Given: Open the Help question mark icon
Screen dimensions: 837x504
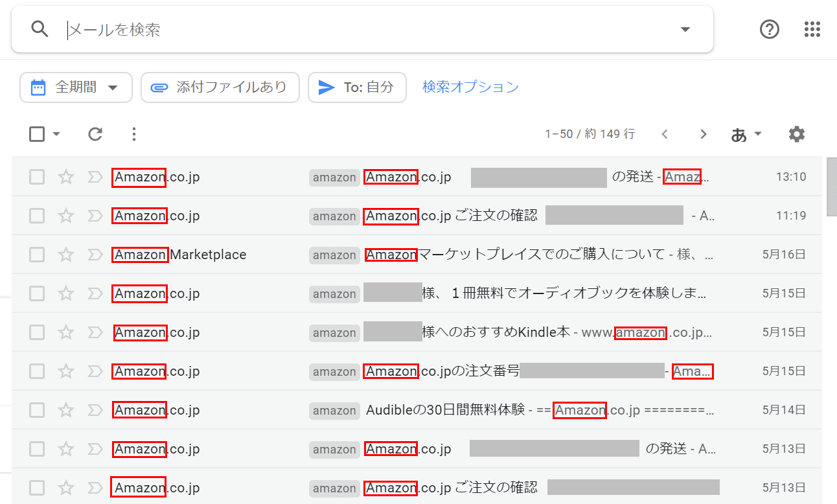Looking at the screenshot, I should (770, 29).
